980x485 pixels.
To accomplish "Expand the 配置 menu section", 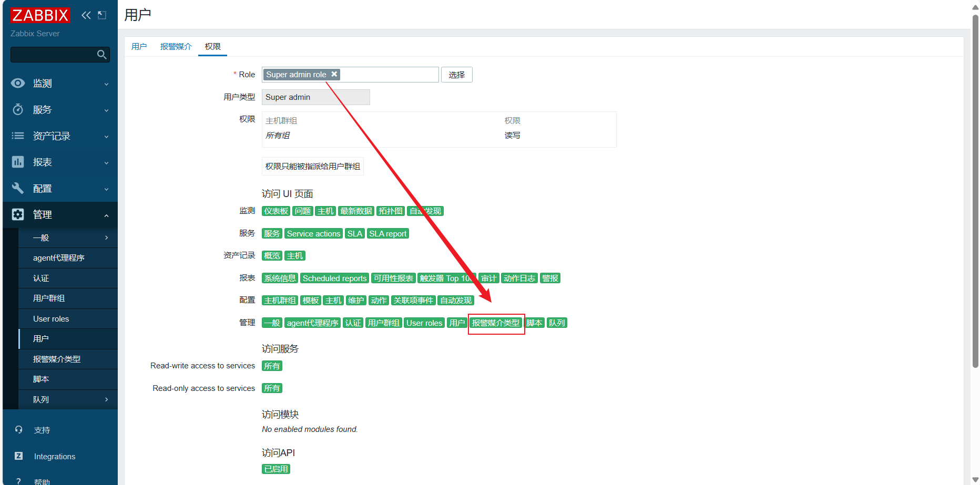I will [x=106, y=189].
